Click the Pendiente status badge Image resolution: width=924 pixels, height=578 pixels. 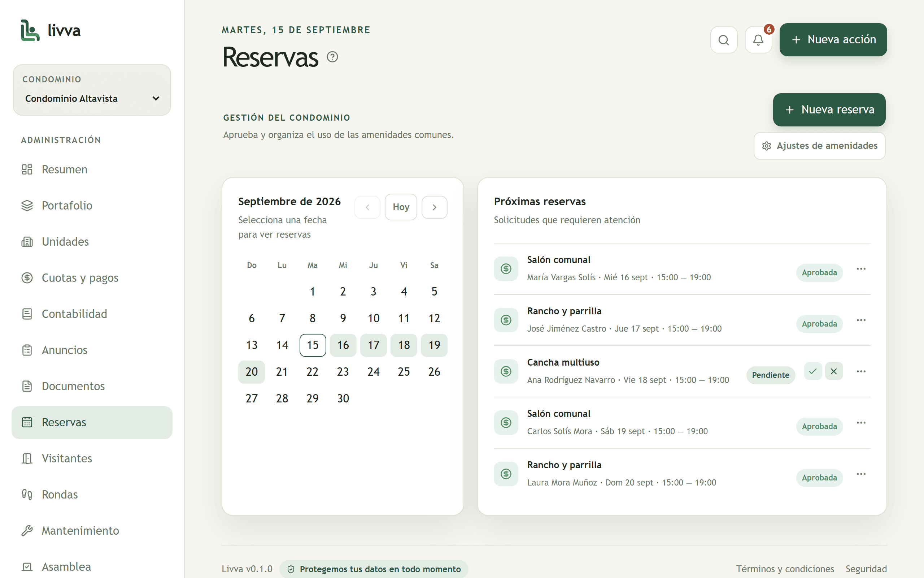(771, 375)
